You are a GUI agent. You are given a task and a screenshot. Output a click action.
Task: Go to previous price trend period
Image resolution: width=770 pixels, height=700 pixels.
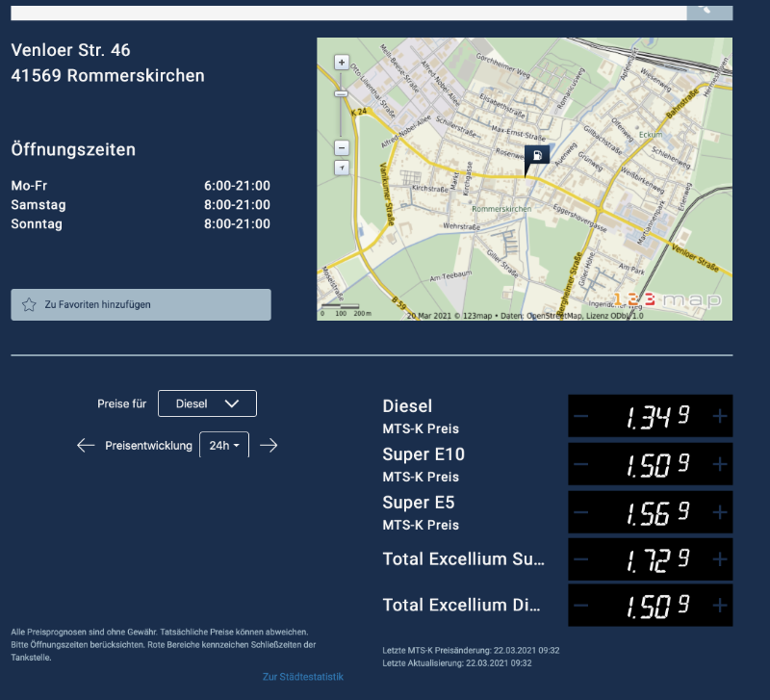86,445
